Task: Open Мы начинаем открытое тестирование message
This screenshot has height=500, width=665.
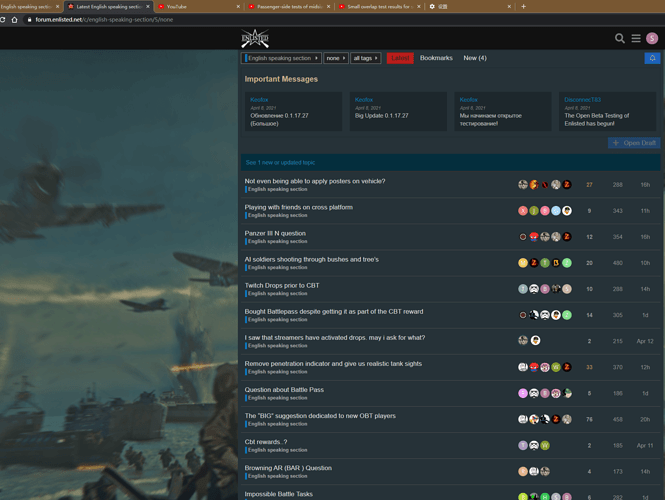Action: click(x=491, y=120)
